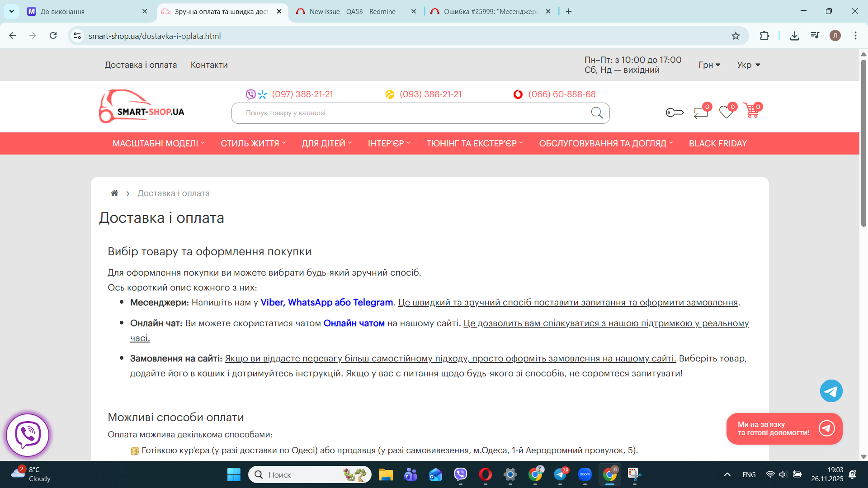The image size is (868, 488).
Task: Open the round Viber chat button
Action: tap(28, 435)
